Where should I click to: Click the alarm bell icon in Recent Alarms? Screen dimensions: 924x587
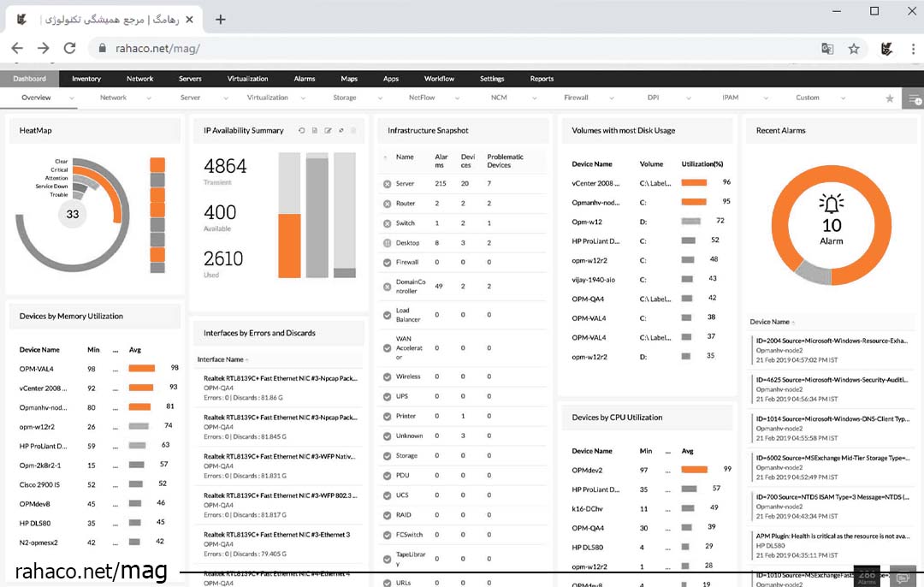(831, 204)
